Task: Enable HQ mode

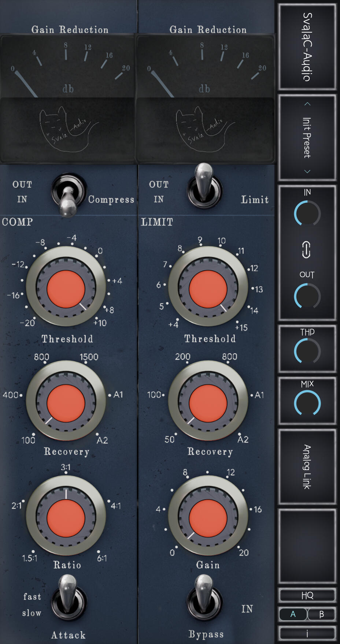Action: tap(307, 595)
